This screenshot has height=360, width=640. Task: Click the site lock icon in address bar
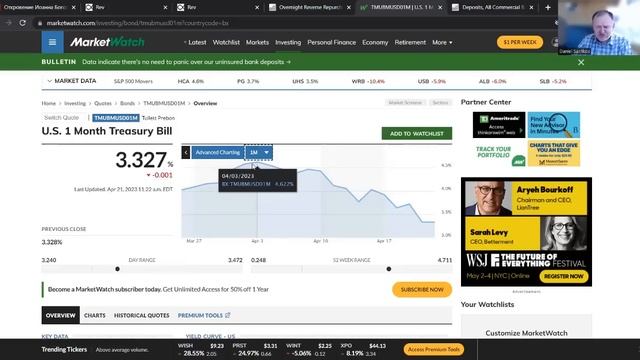pos(40,23)
